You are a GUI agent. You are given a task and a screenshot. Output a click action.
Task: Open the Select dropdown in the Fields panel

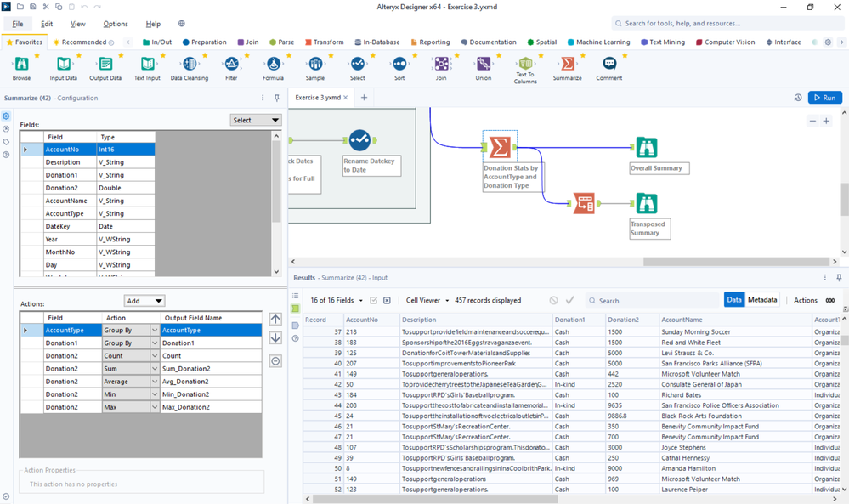point(255,120)
